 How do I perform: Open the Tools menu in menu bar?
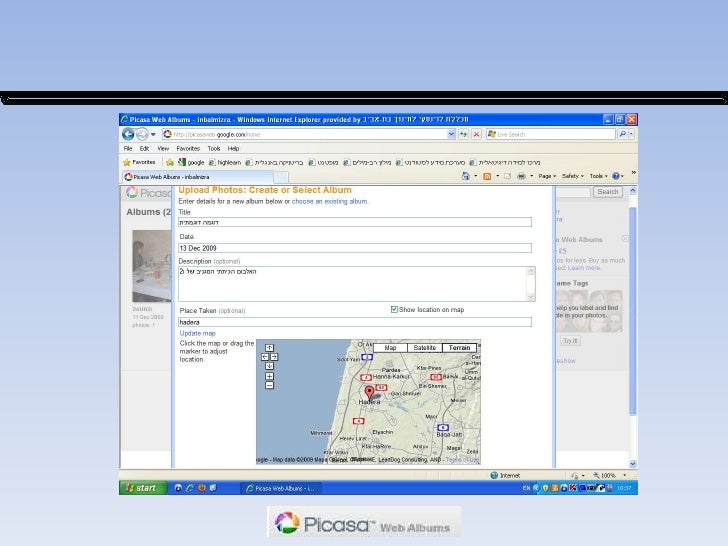[214, 149]
